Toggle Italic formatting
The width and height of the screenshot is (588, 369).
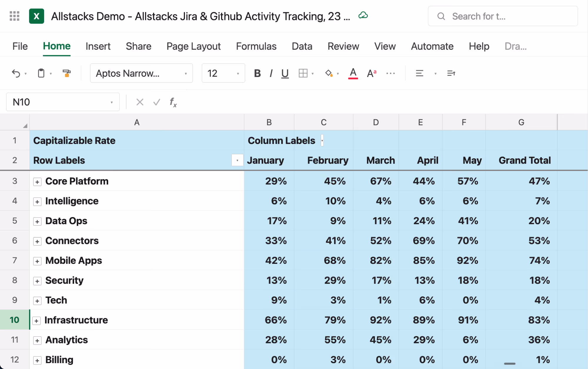coord(271,73)
